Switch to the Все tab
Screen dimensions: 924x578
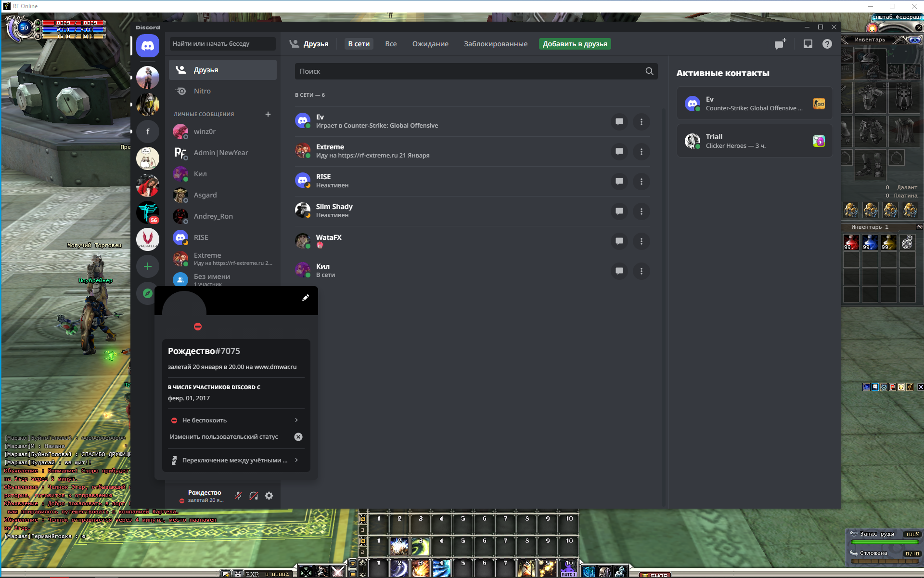391,44
